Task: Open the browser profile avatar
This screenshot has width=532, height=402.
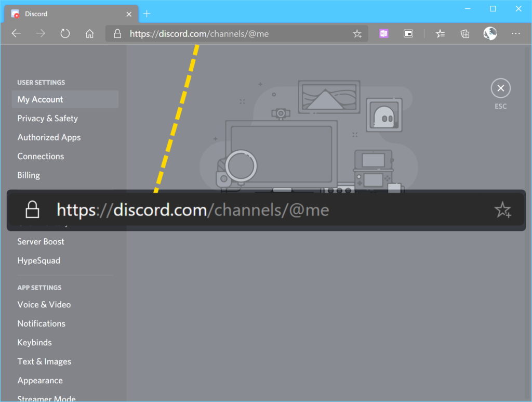Action: coord(490,34)
